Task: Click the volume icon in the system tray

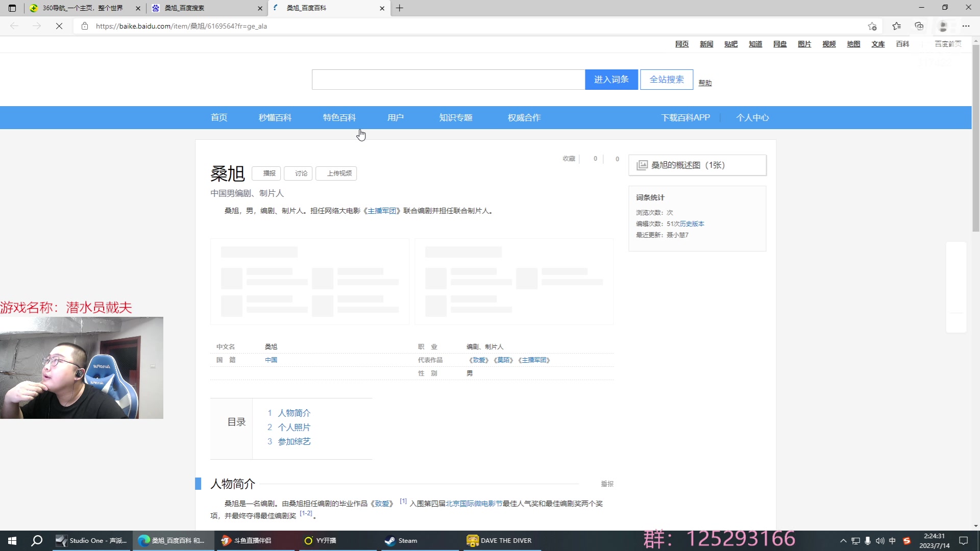Action: coord(880,540)
